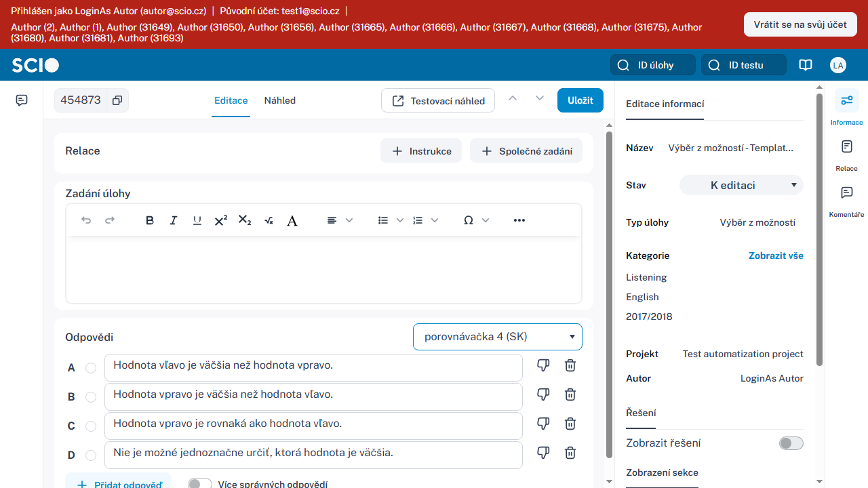
Task: Open the Relace side panel
Action: point(846,154)
